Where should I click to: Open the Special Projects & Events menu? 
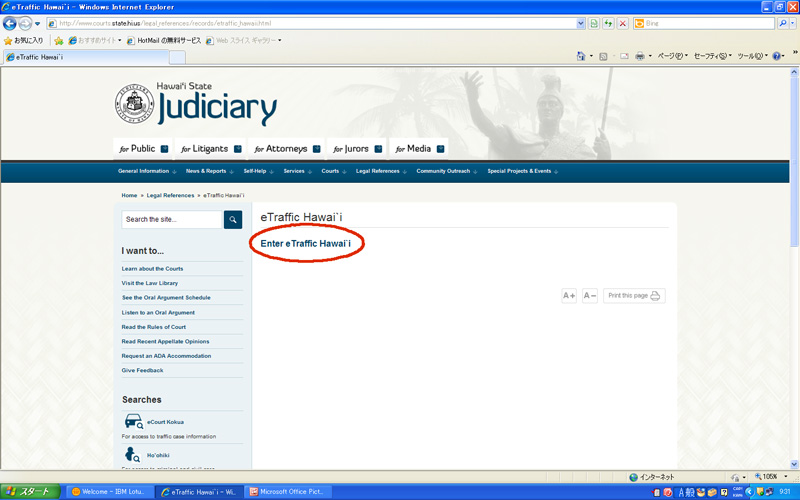click(522, 171)
